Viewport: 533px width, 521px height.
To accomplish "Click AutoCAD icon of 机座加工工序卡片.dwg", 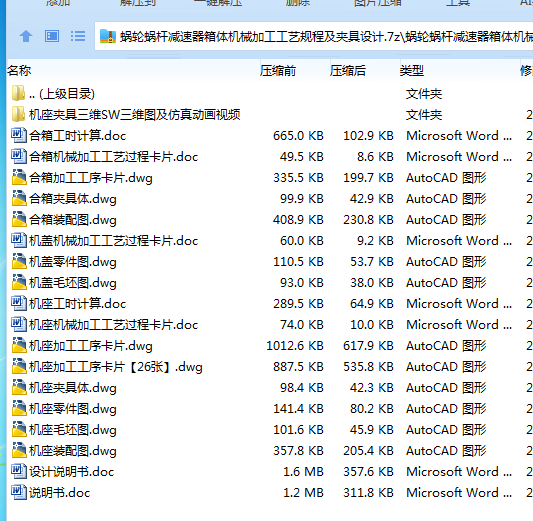I will [x=19, y=346].
